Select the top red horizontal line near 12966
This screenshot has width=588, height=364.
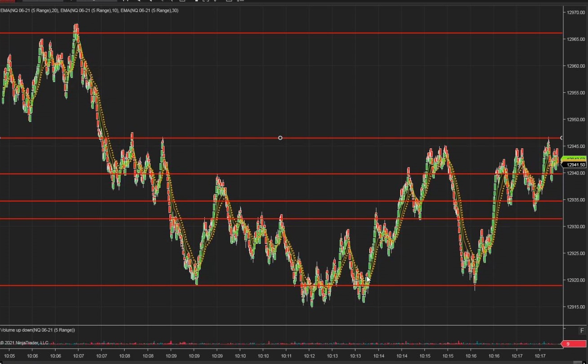[x=281, y=33]
